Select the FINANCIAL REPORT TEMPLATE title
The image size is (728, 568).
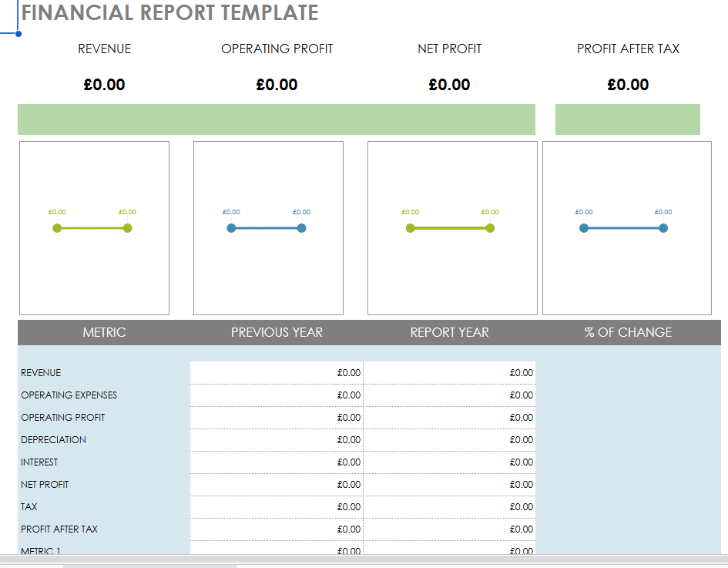click(x=170, y=12)
